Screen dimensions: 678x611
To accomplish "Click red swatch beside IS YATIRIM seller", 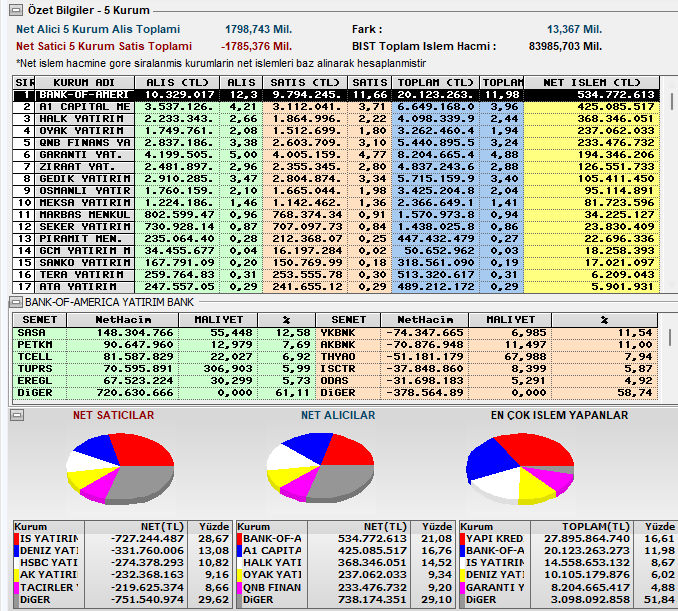I will [16, 539].
